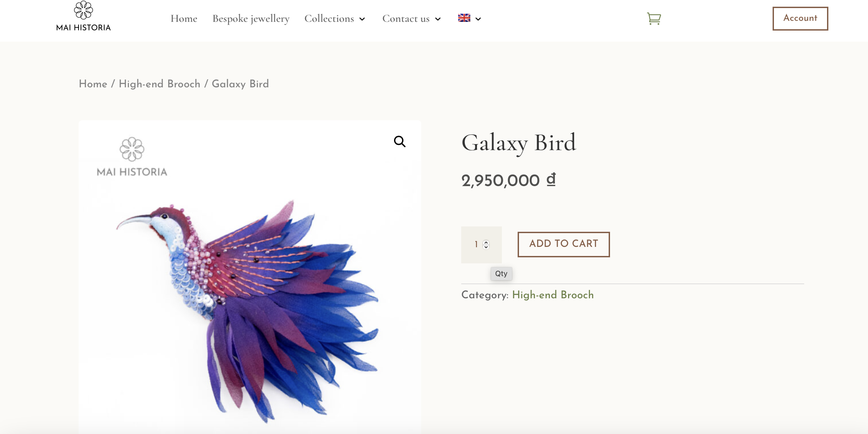This screenshot has height=434, width=868.
Task: Click the magnifying glass zoom icon
Action: point(400,141)
